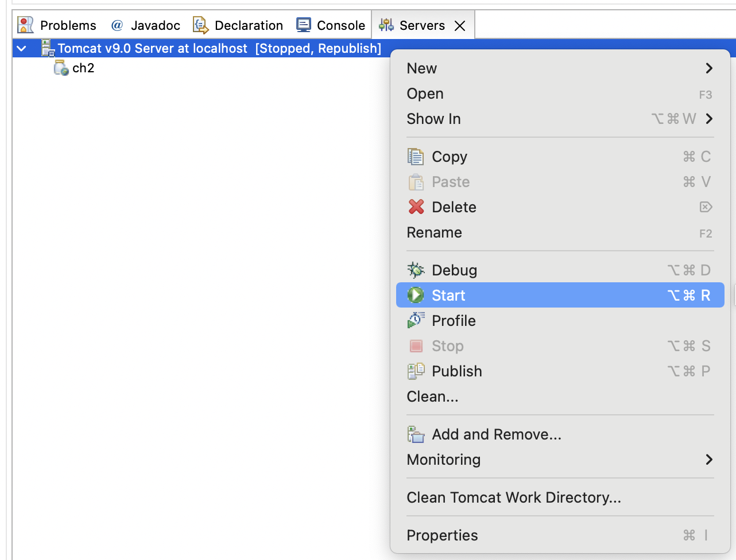Viewport: 736px width, 560px height.
Task: Switch to the Declaration tab
Action: [238, 25]
